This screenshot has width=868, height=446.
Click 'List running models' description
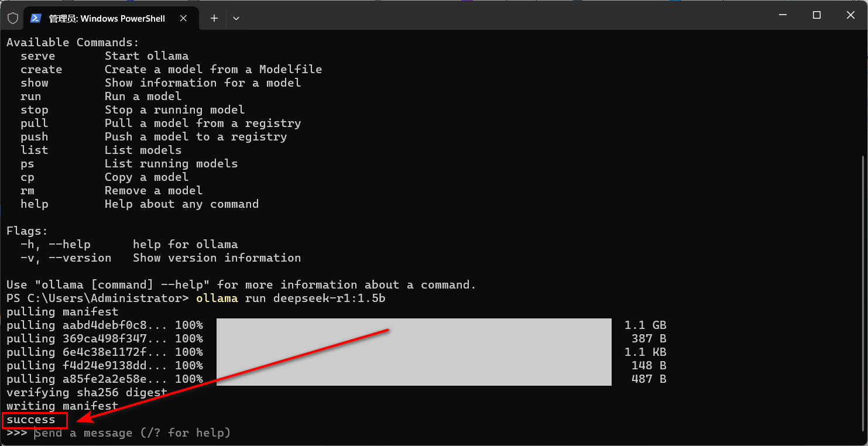tap(171, 164)
